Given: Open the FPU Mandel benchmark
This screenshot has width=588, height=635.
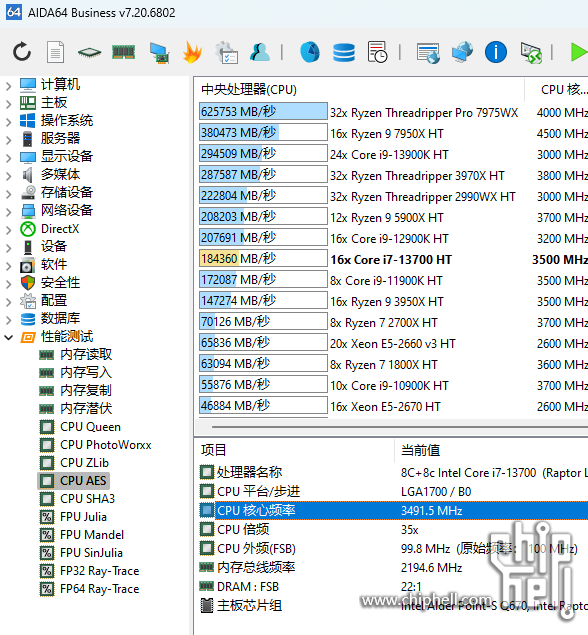Looking at the screenshot, I should point(92,535).
